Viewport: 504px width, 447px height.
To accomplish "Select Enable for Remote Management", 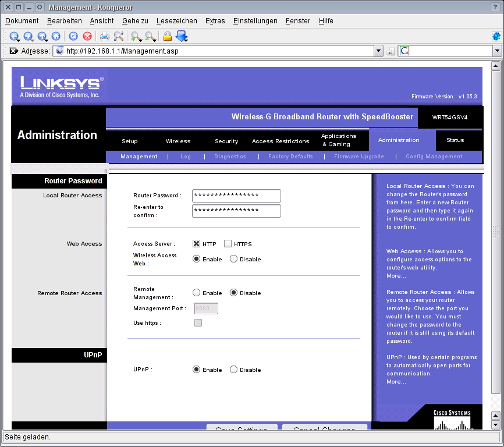I will pos(196,293).
